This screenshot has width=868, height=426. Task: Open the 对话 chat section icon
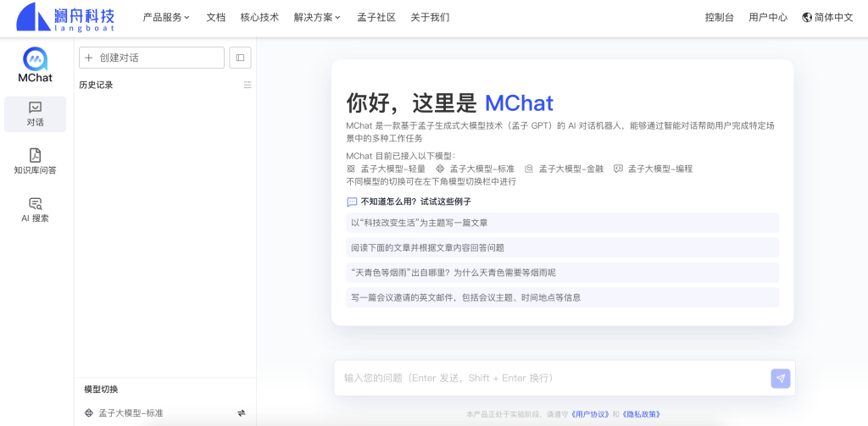[35, 108]
